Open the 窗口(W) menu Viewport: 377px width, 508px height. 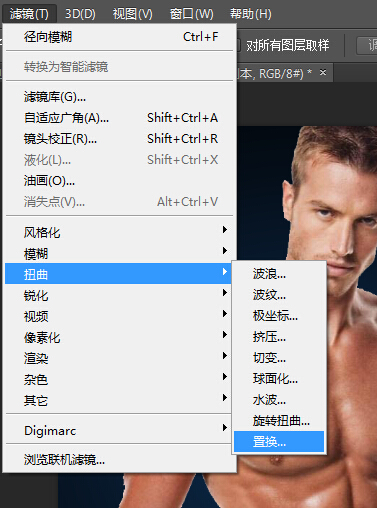click(191, 14)
